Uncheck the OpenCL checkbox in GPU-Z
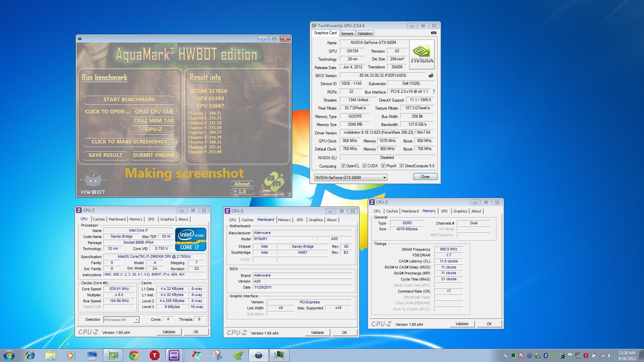 [343, 166]
